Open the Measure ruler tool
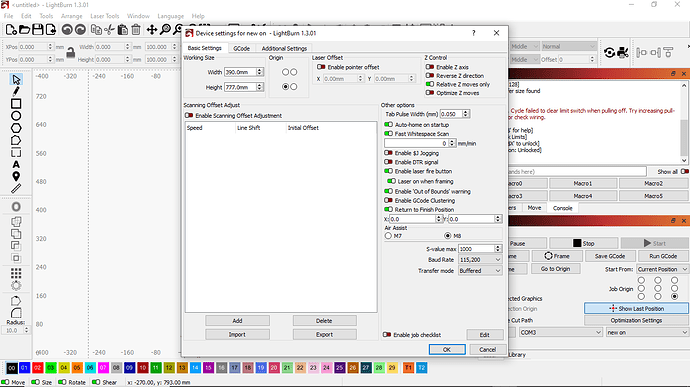Image resolution: width=690 pixels, height=387 pixels. click(16, 188)
